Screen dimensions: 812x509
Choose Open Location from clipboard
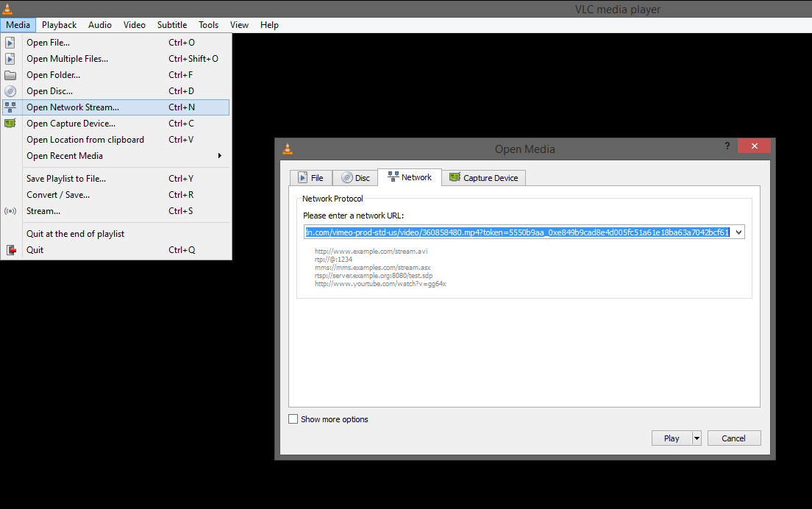(116, 140)
